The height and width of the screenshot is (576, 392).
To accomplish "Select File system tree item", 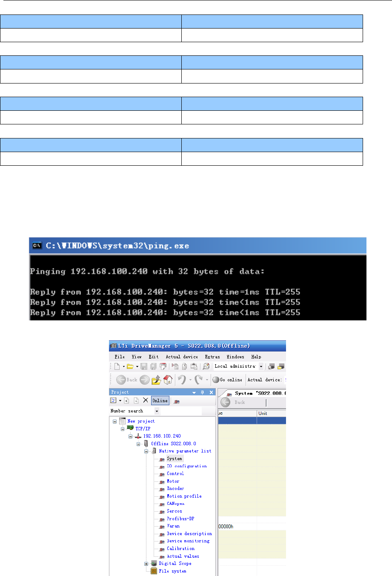I will (172, 571).
